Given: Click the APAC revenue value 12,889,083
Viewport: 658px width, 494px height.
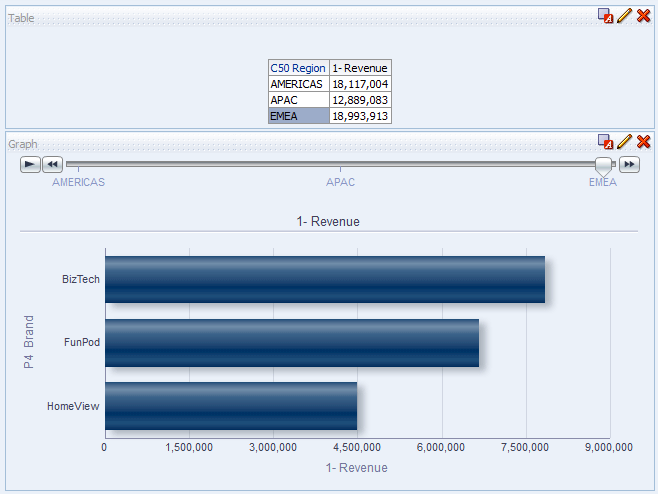Looking at the screenshot, I should (360, 100).
